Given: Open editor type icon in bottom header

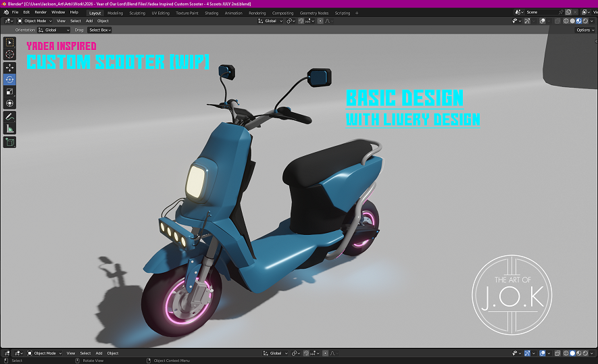Looking at the screenshot, I should [x=18, y=353].
